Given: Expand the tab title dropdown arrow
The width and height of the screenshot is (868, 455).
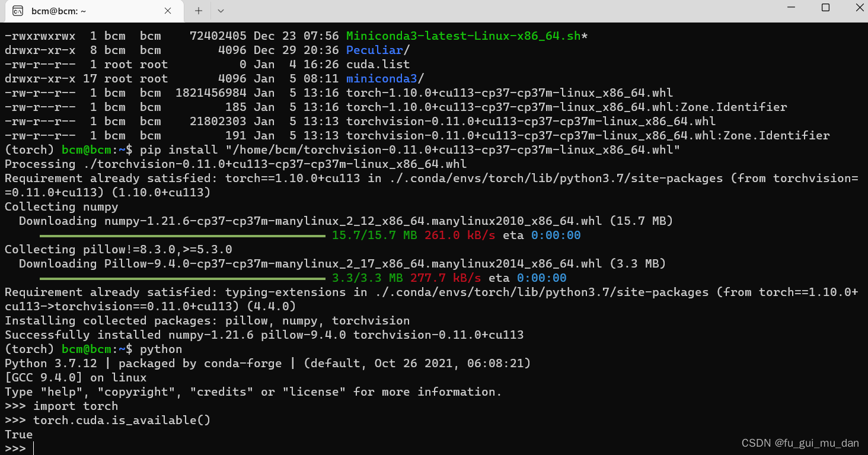Looking at the screenshot, I should [x=219, y=10].
